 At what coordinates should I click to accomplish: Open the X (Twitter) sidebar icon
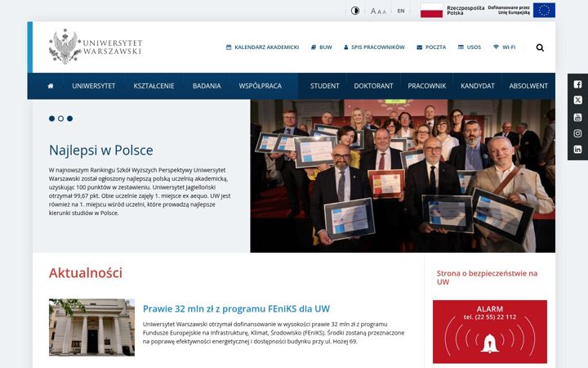pyautogui.click(x=577, y=101)
